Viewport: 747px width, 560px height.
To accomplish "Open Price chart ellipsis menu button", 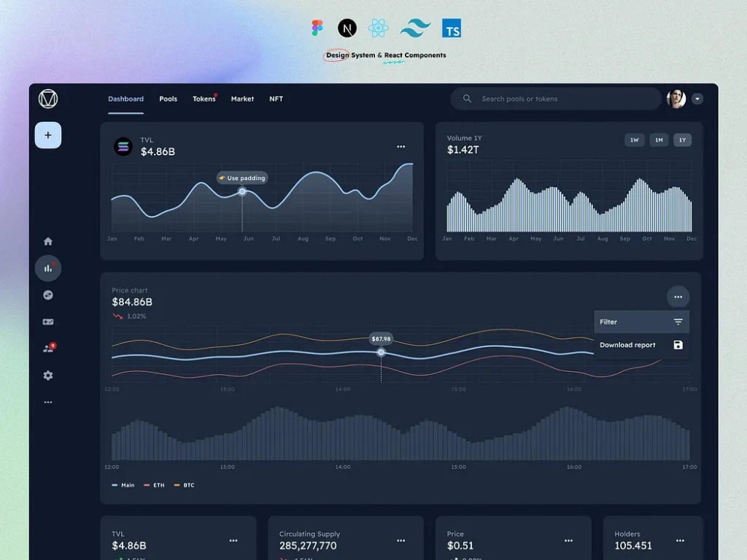I will [678, 297].
